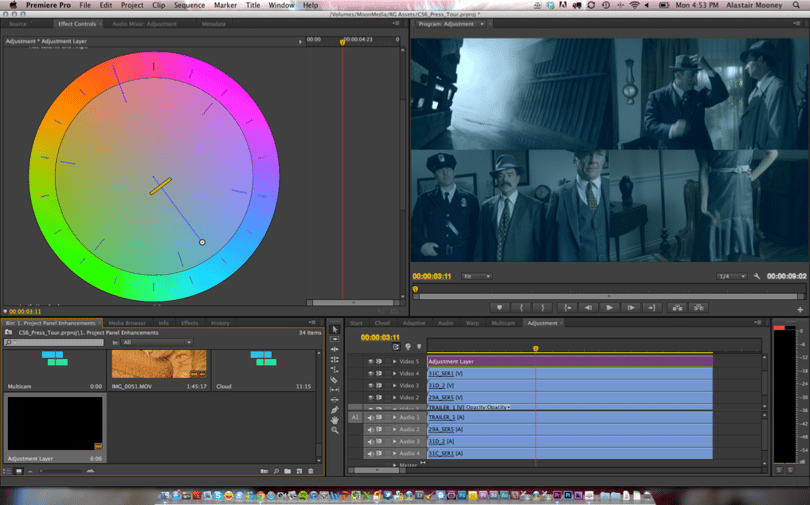The image size is (810, 505).
Task: Select the Zoom tool magnifier
Action: pyautogui.click(x=334, y=430)
